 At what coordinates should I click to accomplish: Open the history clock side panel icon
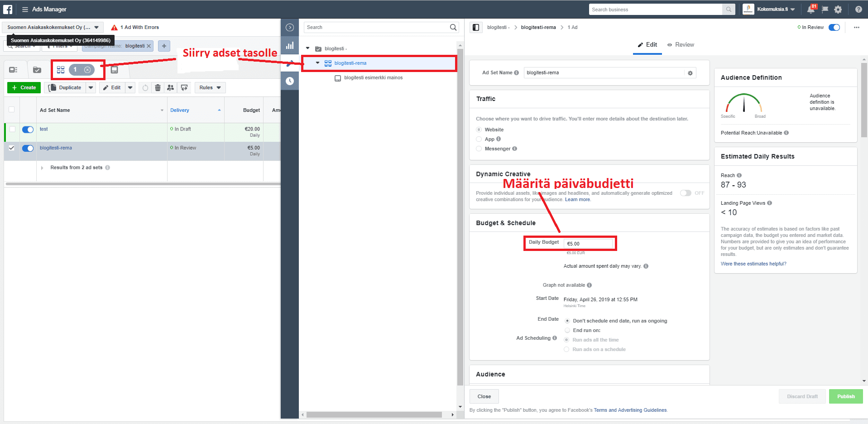tap(290, 81)
